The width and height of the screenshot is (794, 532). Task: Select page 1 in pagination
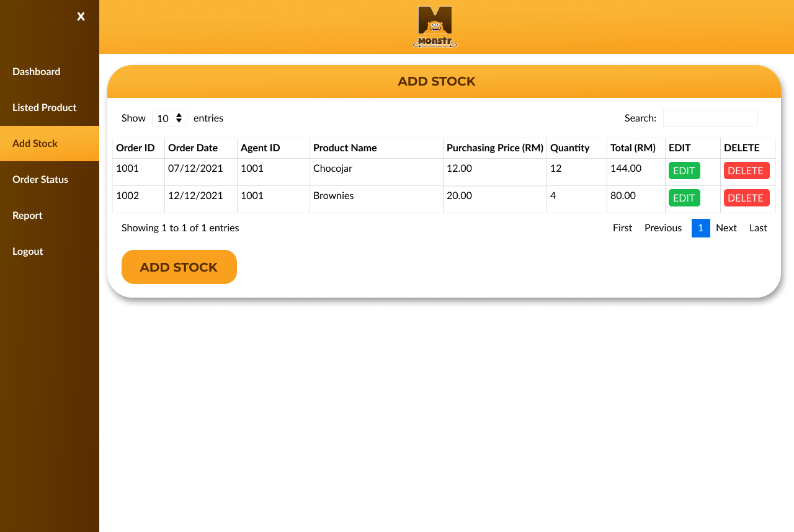(x=700, y=228)
